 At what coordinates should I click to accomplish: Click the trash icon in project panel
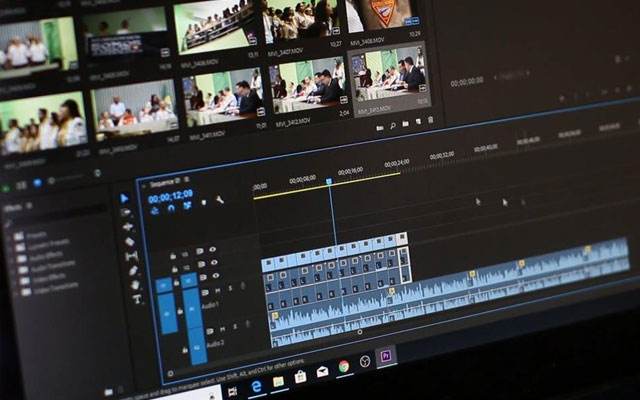click(431, 121)
